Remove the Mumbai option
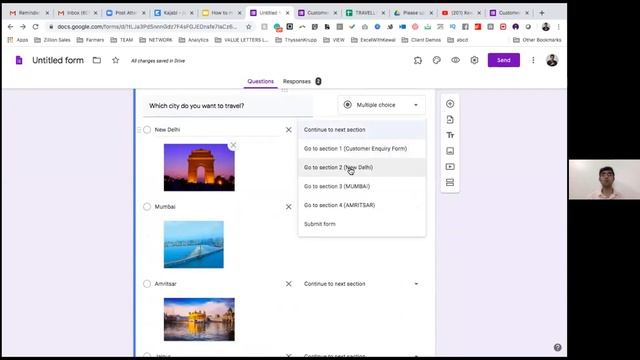This screenshot has height=360, width=640. [289, 207]
